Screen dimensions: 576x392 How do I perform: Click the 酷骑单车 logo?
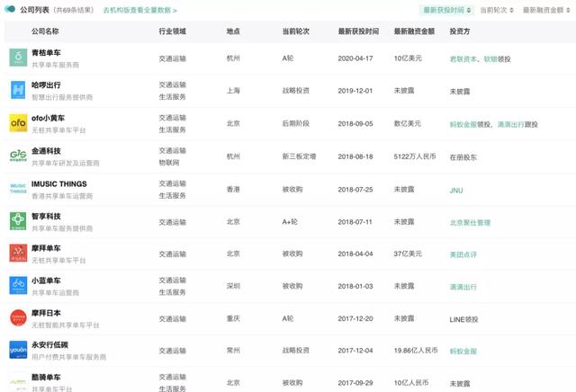[18, 382]
